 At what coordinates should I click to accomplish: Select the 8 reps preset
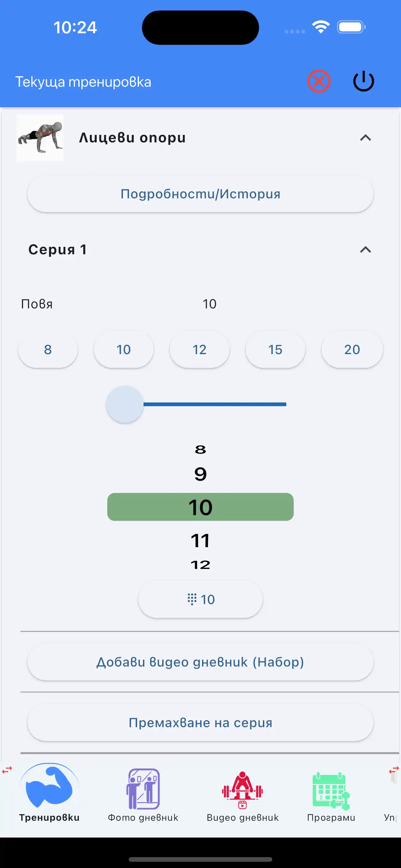pyautogui.click(x=48, y=349)
